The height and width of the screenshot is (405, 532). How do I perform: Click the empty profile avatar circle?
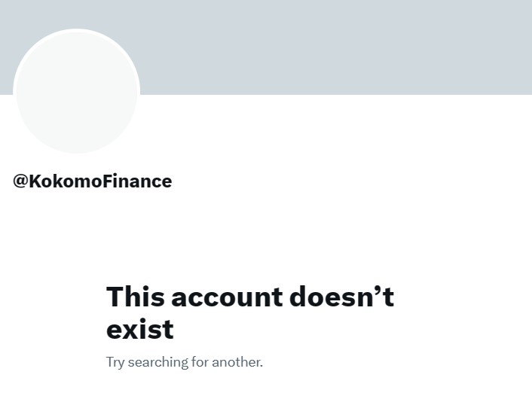point(77,92)
